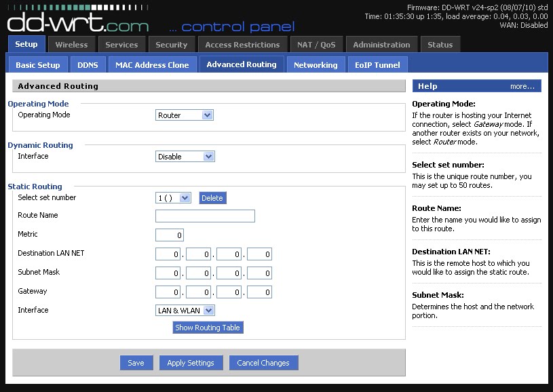
Task: Click fourth octet of Gateway
Action: (260, 292)
